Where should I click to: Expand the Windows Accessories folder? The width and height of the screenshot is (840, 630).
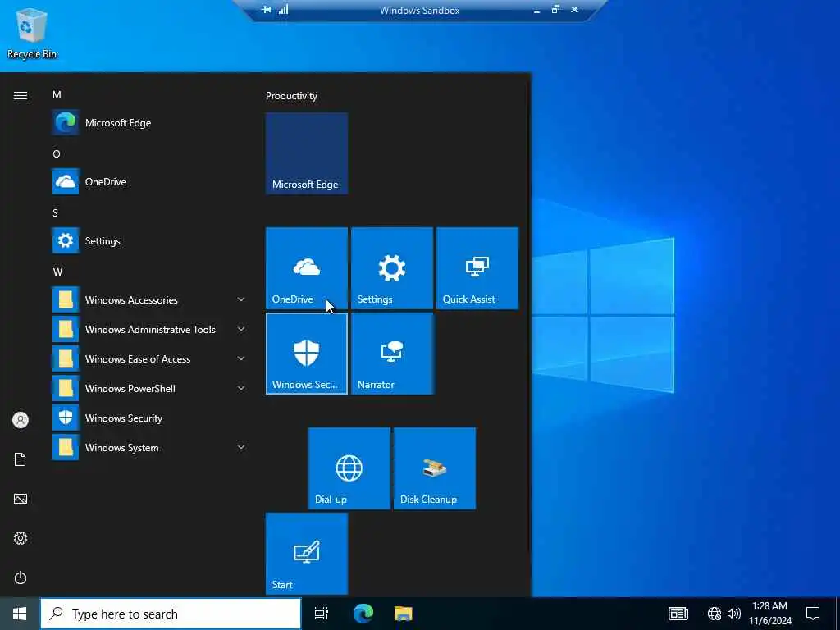pos(150,300)
